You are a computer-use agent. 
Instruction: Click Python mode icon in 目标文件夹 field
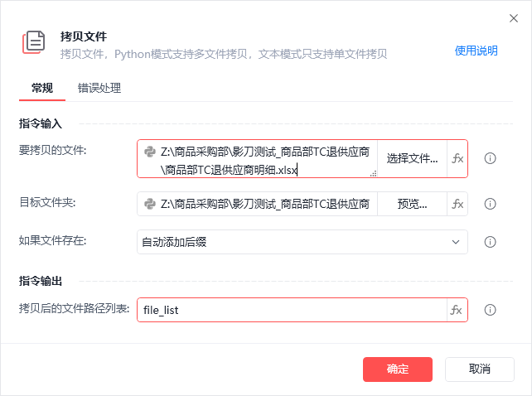(150, 204)
